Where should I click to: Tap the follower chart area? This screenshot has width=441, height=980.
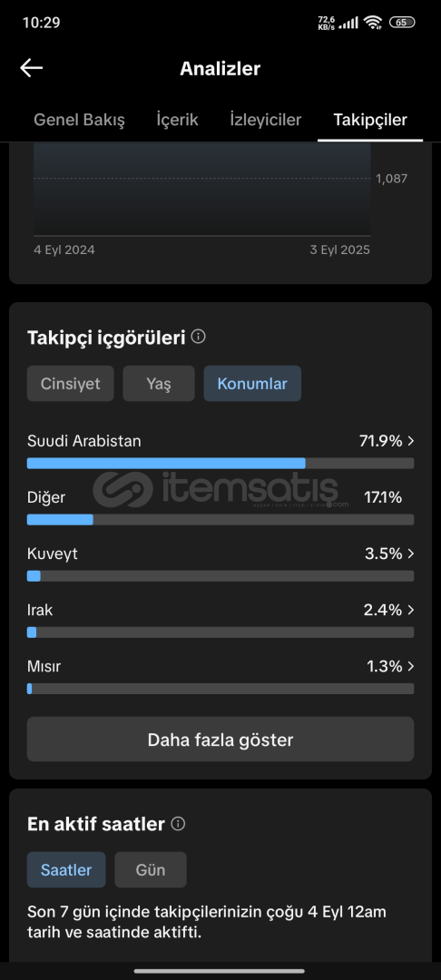[201, 190]
